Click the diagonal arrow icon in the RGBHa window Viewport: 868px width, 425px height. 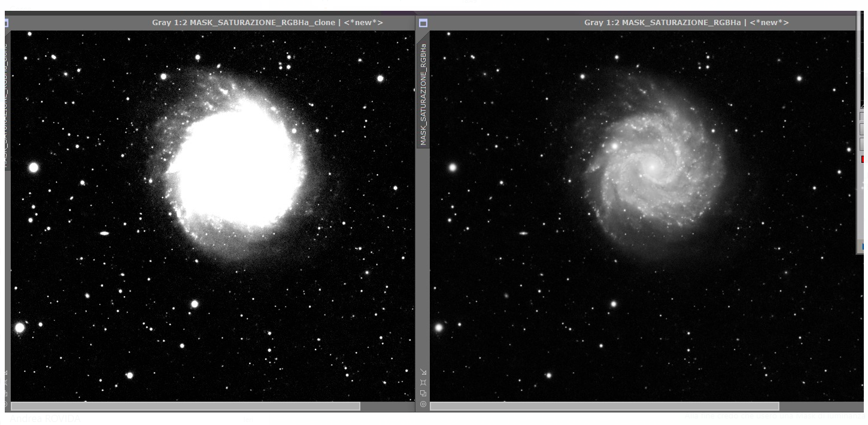423,372
